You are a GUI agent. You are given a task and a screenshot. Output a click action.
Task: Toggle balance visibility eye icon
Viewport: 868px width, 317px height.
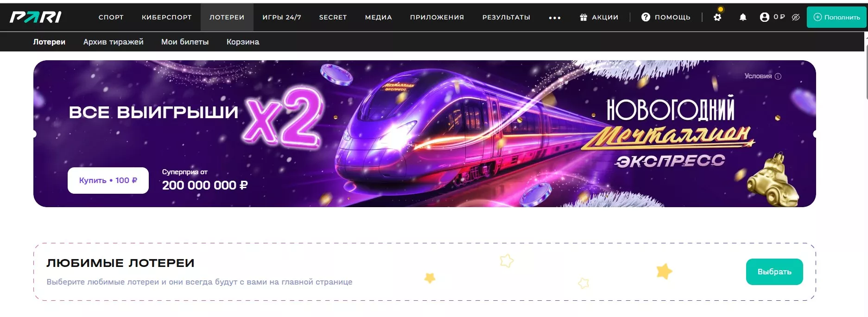point(796,17)
